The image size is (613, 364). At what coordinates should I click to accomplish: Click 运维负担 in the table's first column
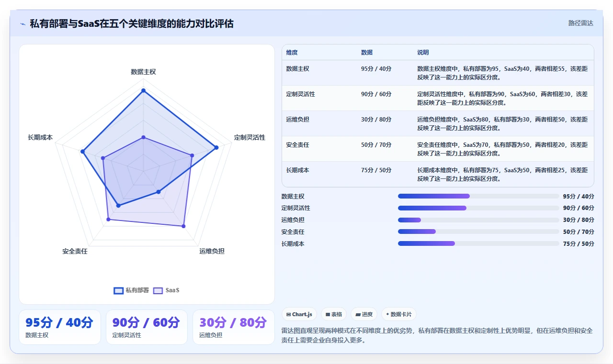pos(297,120)
